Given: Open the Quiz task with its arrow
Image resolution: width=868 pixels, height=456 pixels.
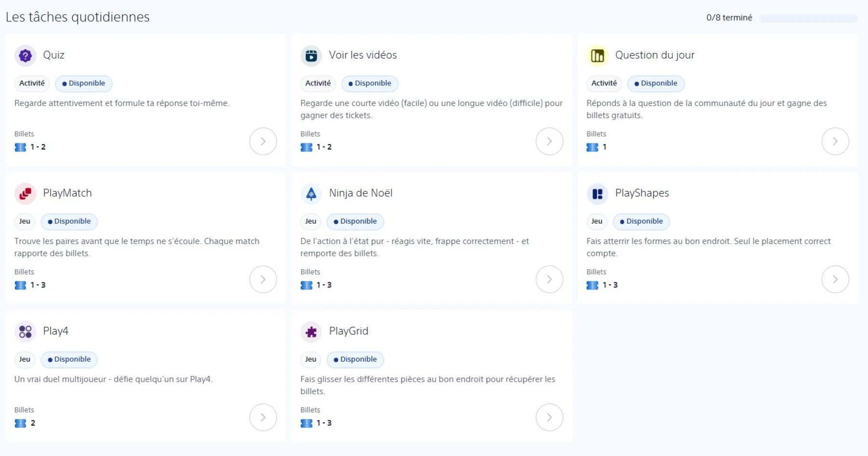Looking at the screenshot, I should coord(263,141).
